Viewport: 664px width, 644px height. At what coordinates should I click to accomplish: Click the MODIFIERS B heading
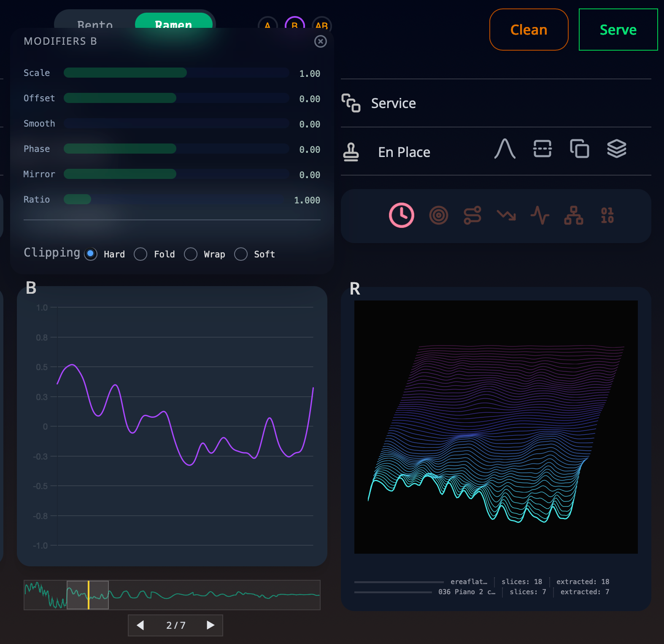point(60,41)
